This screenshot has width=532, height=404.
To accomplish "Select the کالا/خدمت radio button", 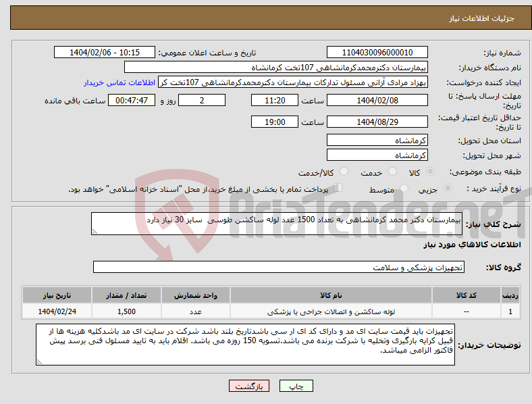I will pyautogui.click(x=344, y=172).
